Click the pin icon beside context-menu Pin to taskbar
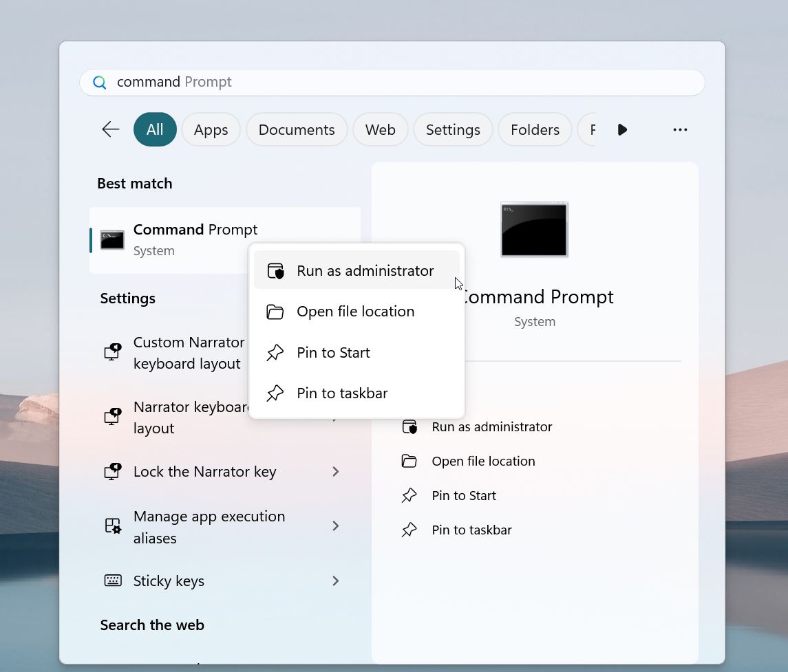The width and height of the screenshot is (788, 672). tap(275, 393)
